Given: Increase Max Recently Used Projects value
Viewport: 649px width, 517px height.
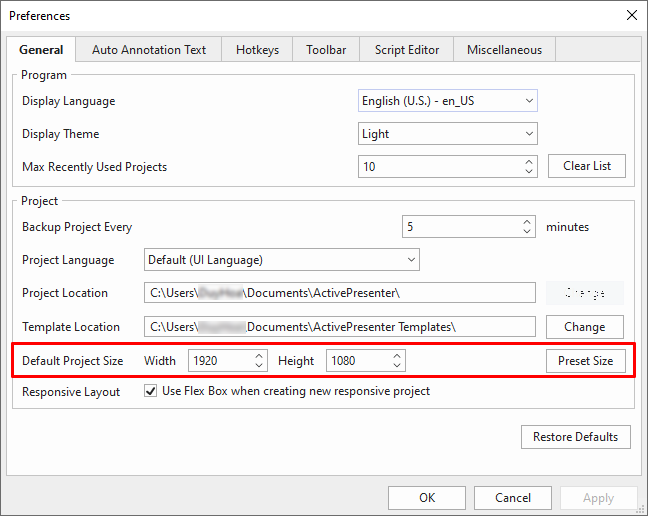Looking at the screenshot, I should (528, 161).
